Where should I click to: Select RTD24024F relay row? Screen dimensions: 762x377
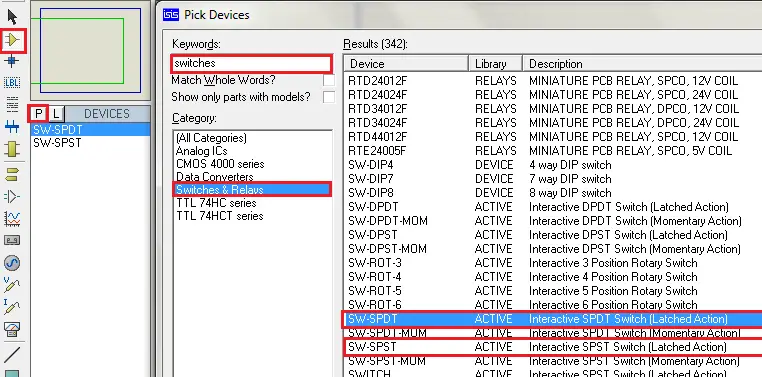point(553,94)
